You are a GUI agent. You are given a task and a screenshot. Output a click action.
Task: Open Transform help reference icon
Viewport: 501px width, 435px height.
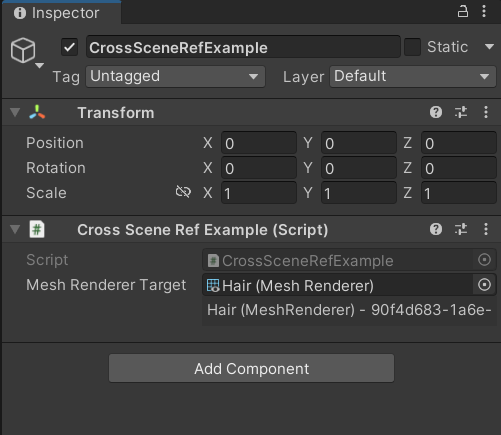[x=436, y=112]
